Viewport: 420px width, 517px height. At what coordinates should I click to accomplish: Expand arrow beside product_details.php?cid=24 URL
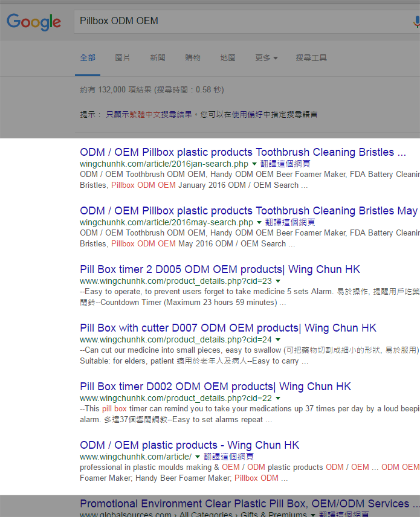[278, 339]
